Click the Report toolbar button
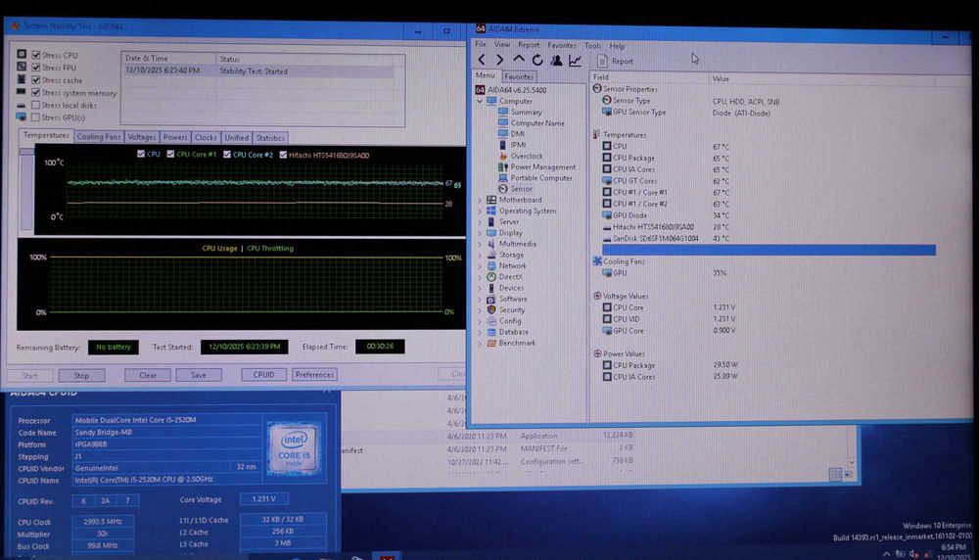The width and height of the screenshot is (979, 560). coord(615,61)
